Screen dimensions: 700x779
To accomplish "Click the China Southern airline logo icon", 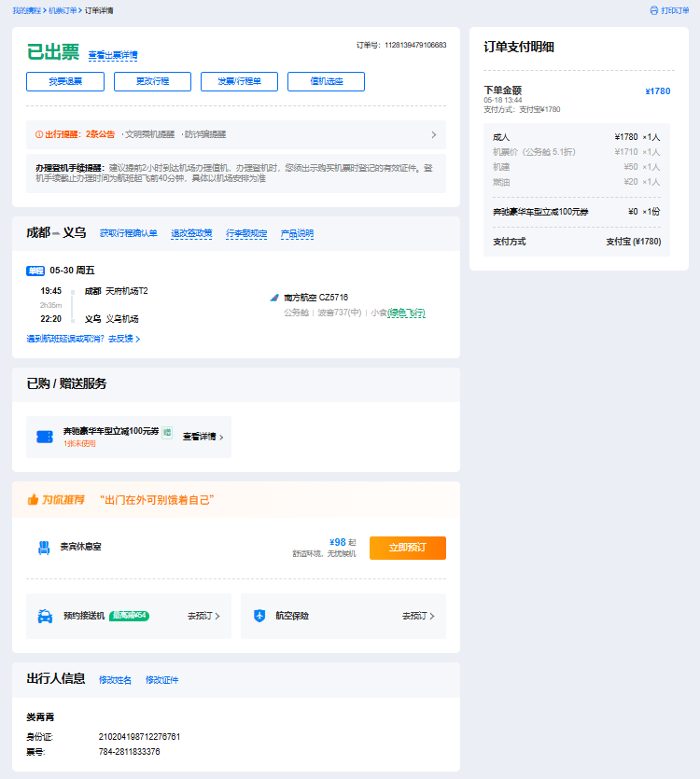I will pos(274,298).
